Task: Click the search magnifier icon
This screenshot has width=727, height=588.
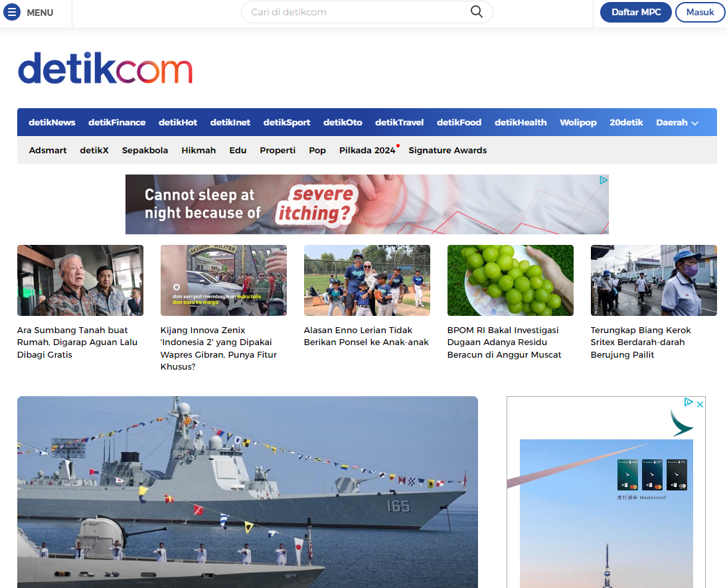Action: [x=476, y=12]
